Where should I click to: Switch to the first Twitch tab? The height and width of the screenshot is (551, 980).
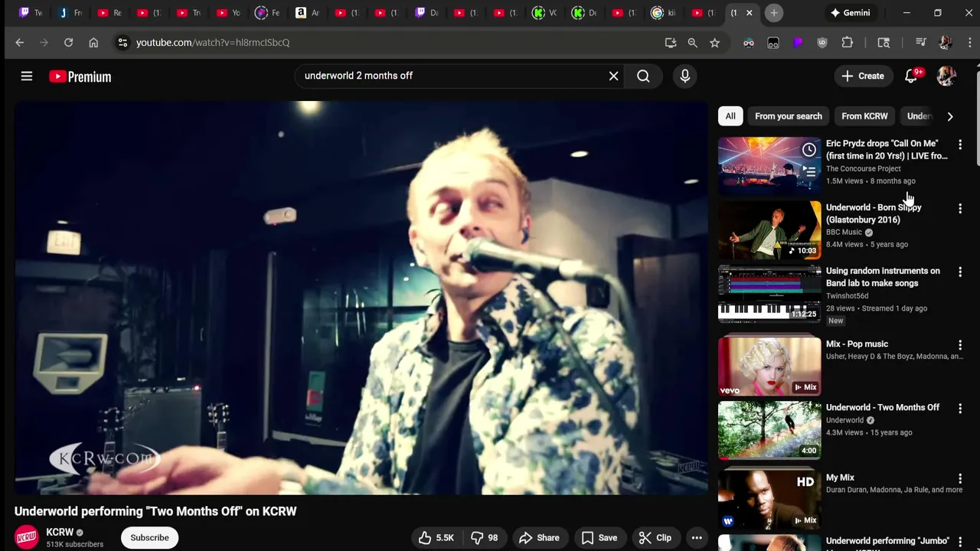pos(31,13)
